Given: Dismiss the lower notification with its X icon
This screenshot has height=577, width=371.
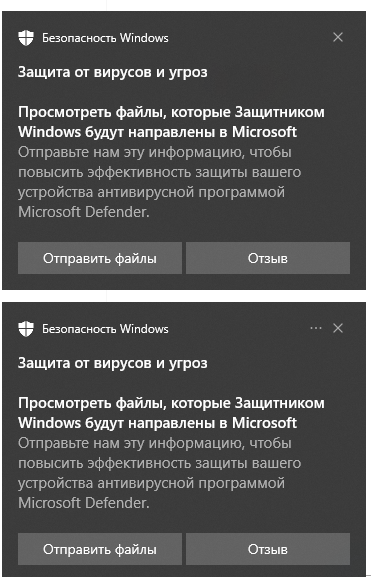Looking at the screenshot, I should click(338, 328).
